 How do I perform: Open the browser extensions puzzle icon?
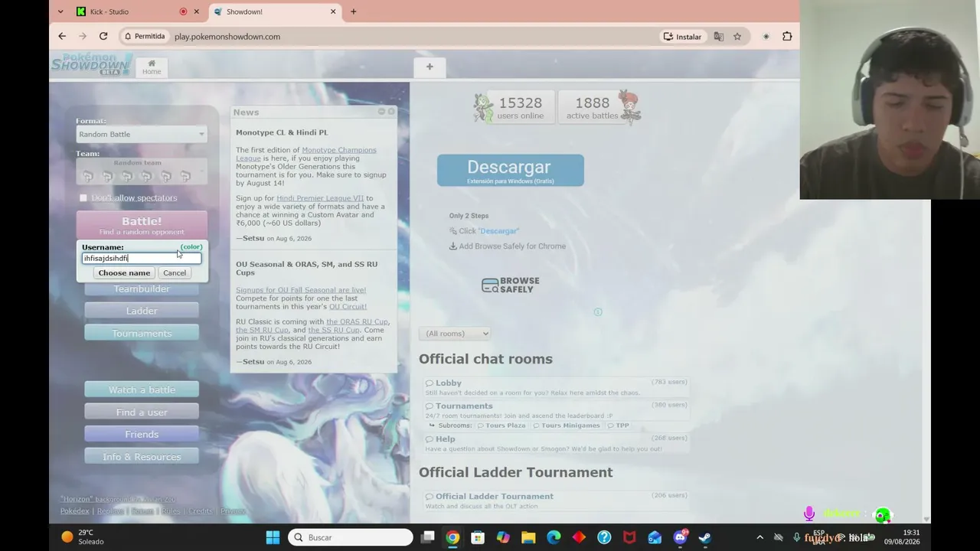tap(787, 36)
